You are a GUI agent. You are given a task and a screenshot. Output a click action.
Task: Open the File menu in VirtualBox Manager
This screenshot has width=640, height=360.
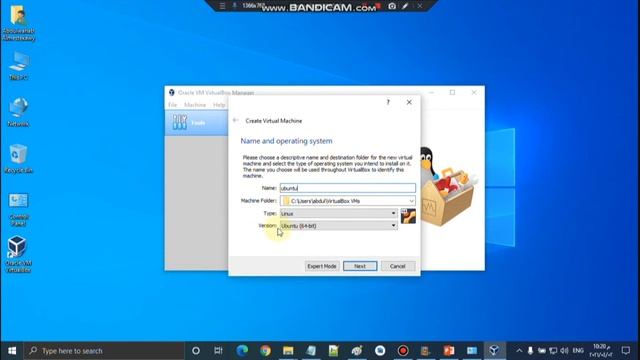[x=173, y=105]
